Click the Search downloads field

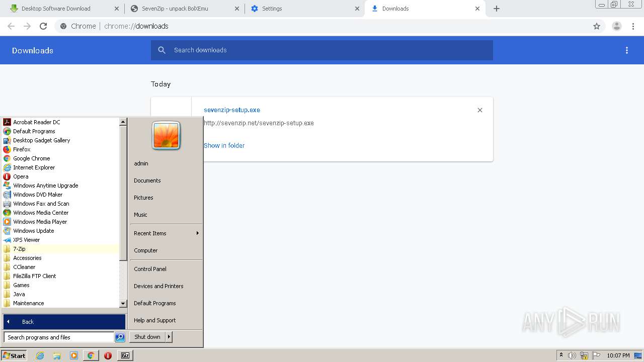click(x=322, y=50)
